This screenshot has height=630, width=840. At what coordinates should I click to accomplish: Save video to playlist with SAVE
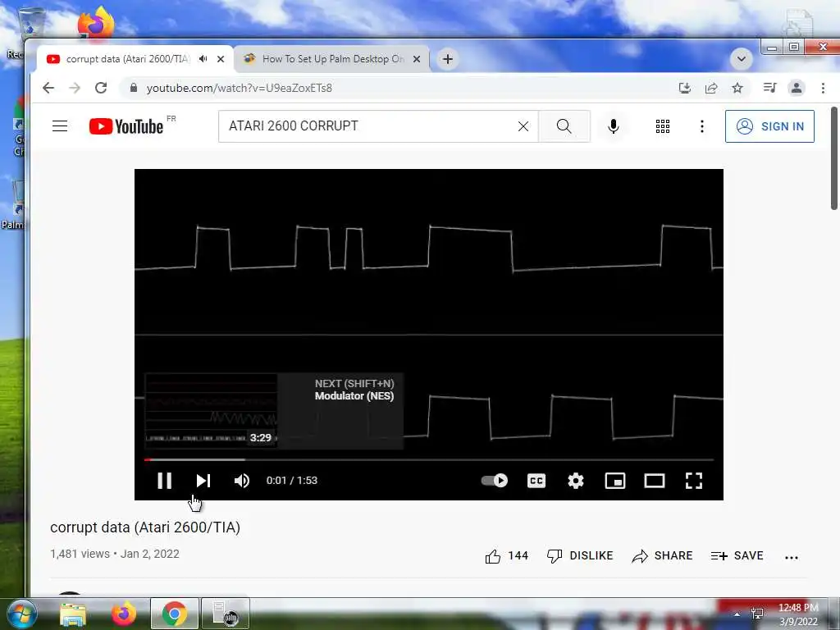point(737,556)
